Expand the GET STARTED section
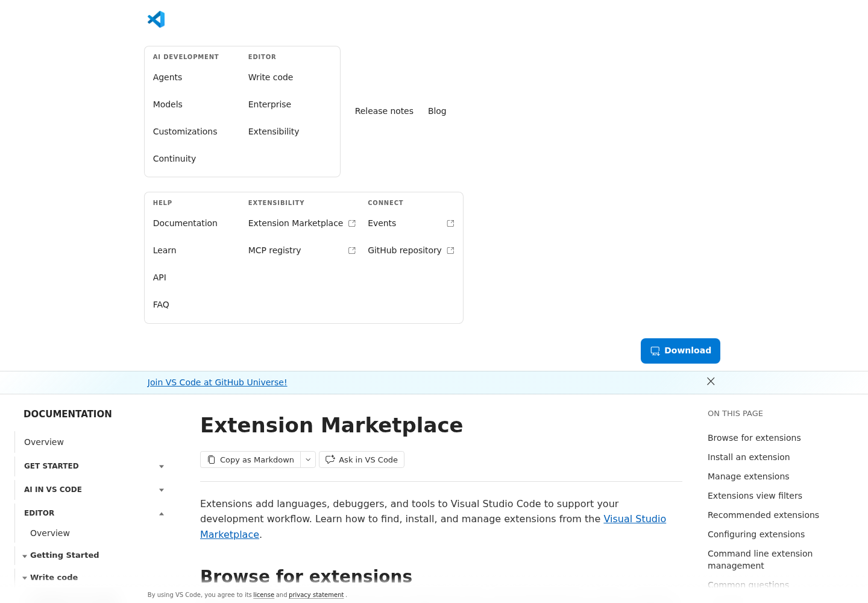Viewport: 868px width, 603px height. (162, 466)
